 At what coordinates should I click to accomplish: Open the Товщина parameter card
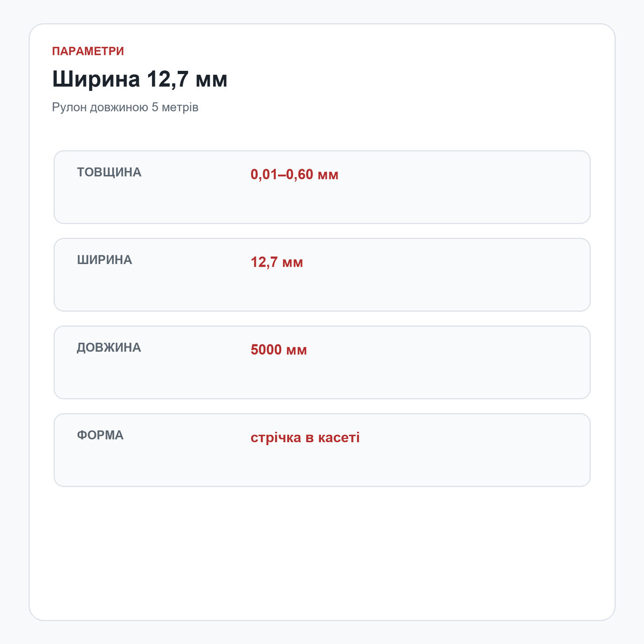[x=322, y=187]
